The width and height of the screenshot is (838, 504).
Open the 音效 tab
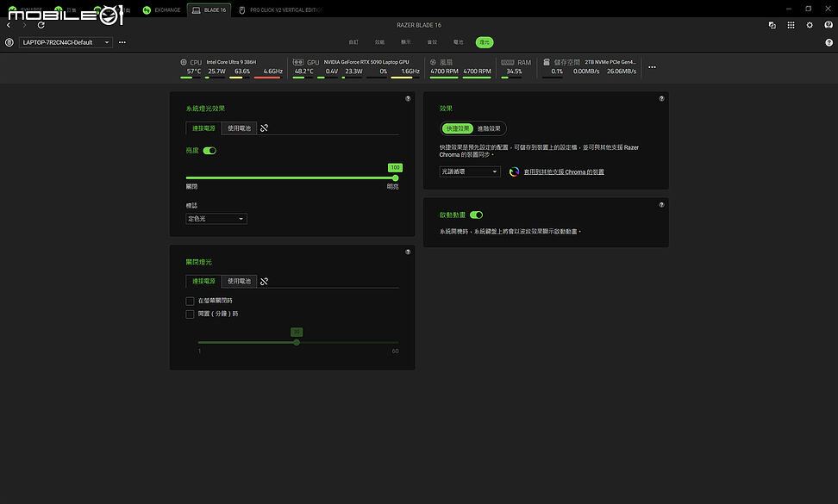point(432,42)
